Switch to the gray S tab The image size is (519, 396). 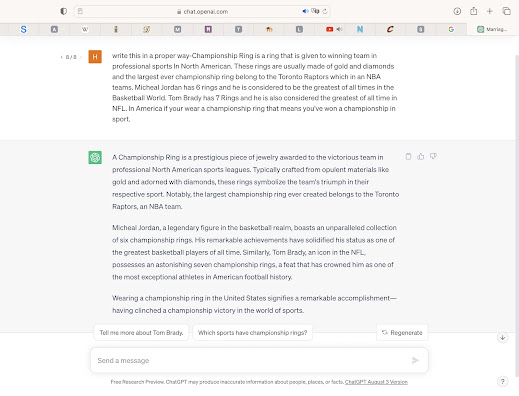(421, 29)
